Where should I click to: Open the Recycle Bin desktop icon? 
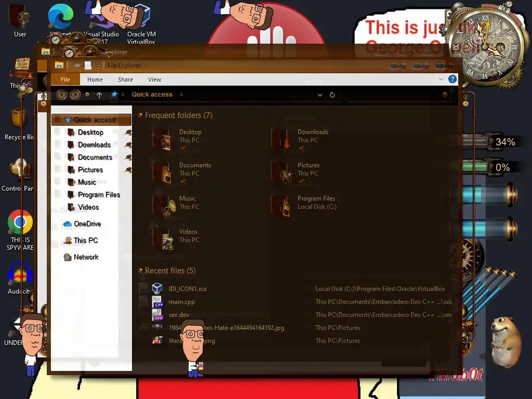tap(19, 124)
